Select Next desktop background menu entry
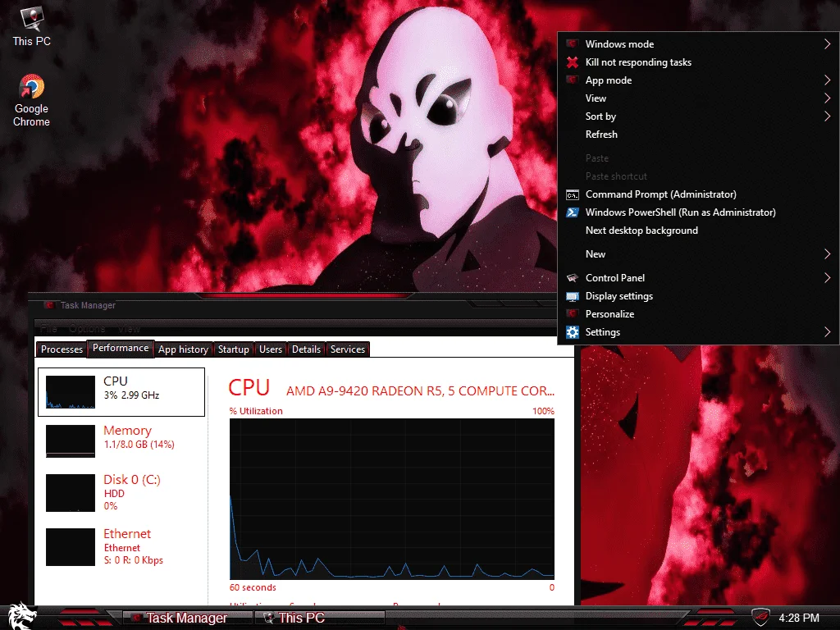This screenshot has height=630, width=840. click(699, 231)
